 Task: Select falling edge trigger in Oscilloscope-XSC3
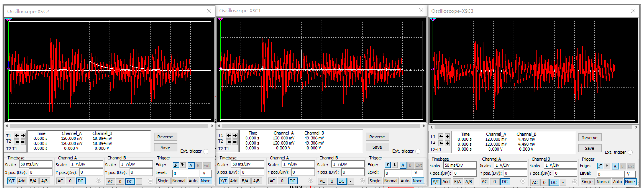tap(607, 166)
